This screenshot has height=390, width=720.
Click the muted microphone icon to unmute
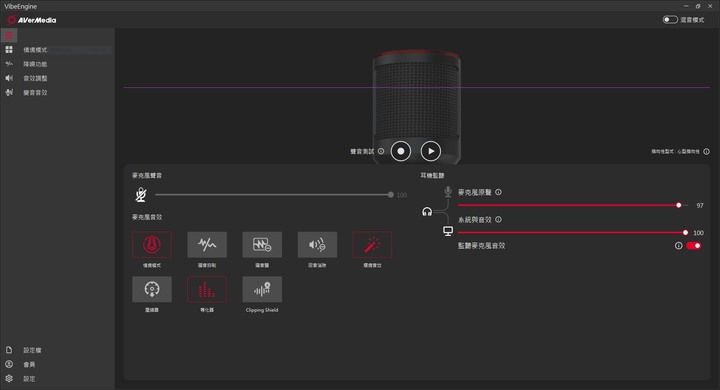141,195
